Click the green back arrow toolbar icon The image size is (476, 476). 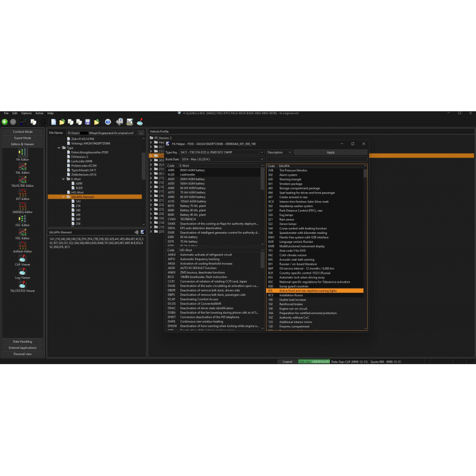[5, 122]
